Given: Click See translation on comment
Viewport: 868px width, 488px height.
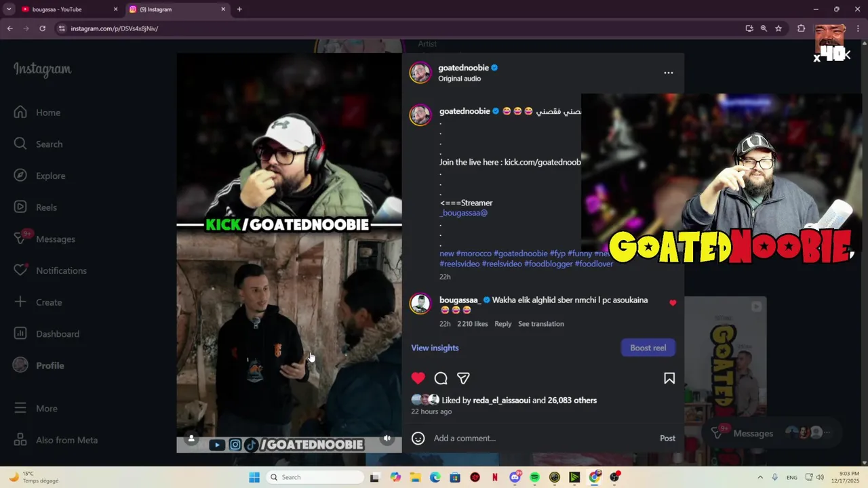Looking at the screenshot, I should 541,324.
